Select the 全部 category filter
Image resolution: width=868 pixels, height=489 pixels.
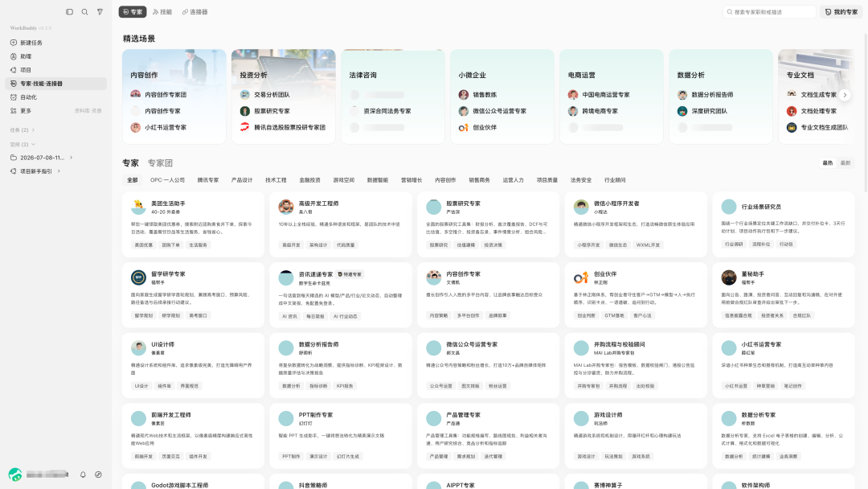coord(133,180)
